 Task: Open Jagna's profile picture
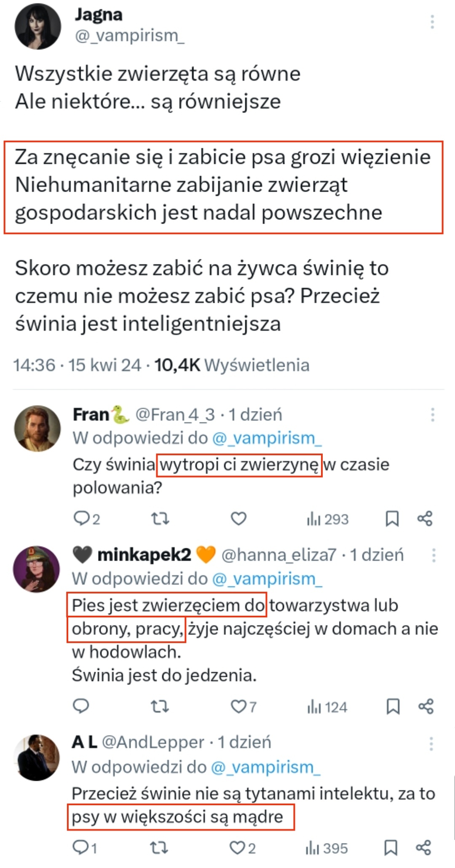click(38, 26)
